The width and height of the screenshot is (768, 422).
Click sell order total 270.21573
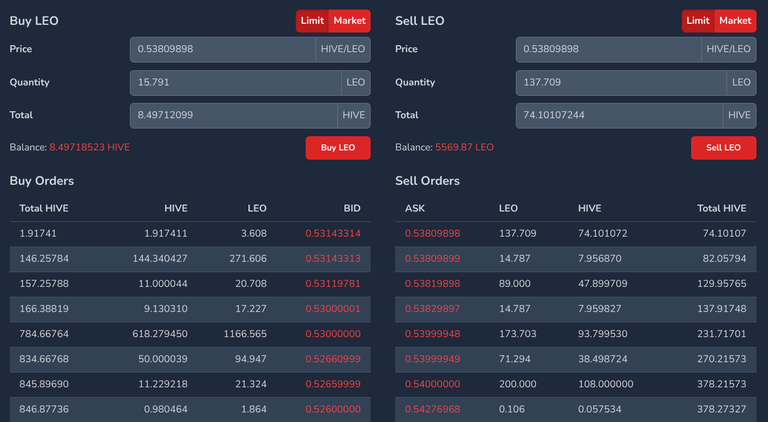tap(722, 359)
